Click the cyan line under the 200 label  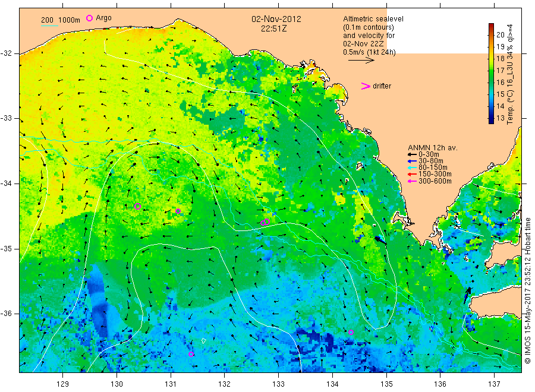49,25
